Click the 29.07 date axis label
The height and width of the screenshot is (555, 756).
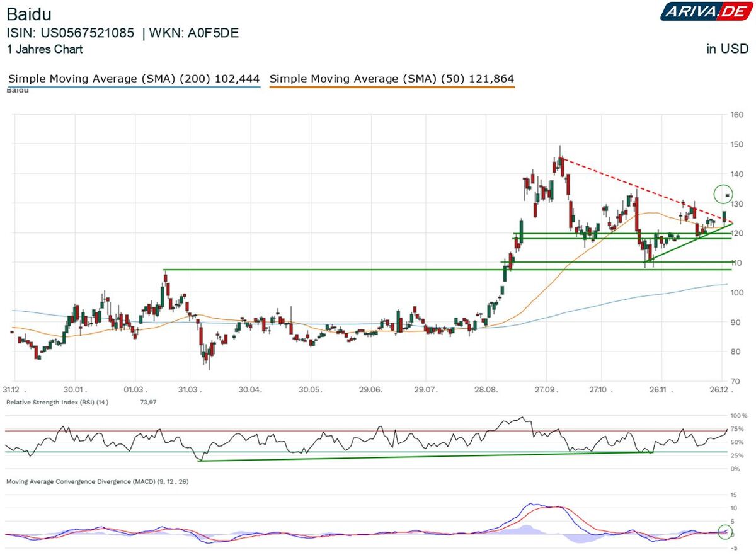[x=427, y=391]
